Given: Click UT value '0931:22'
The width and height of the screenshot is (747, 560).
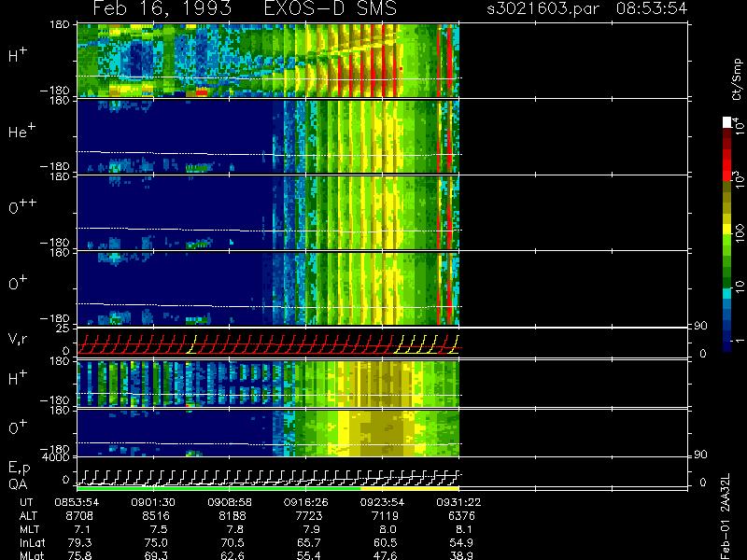Looking at the screenshot, I should [x=458, y=502].
